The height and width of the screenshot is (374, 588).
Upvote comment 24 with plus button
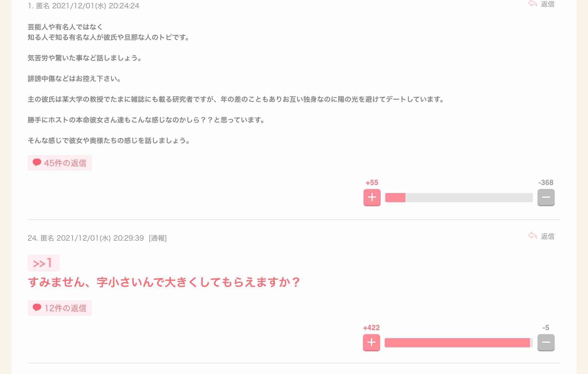[371, 342]
